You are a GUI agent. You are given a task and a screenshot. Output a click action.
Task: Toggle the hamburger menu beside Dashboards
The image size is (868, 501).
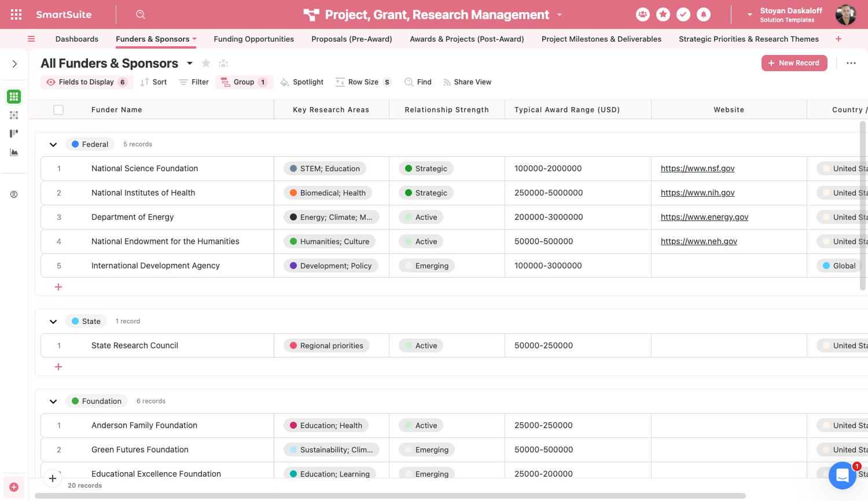[31, 39]
